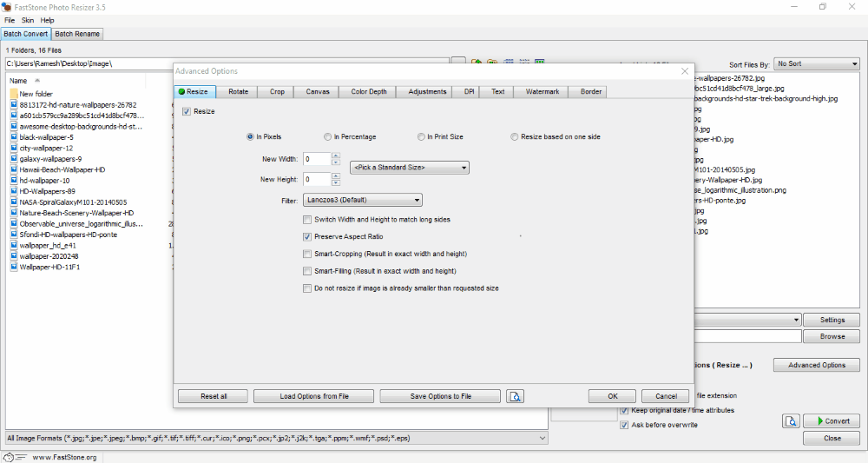The image size is (868, 463).
Task: Open the Canvas tab
Action: [317, 91]
